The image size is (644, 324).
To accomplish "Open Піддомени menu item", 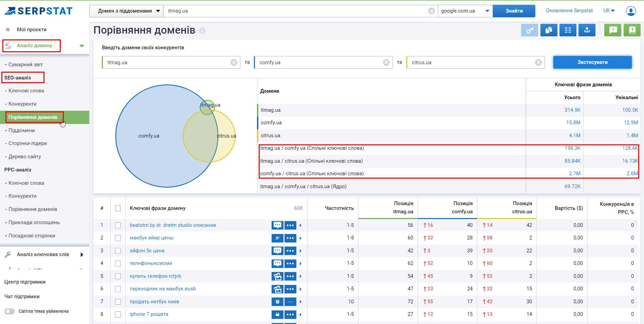I will pyautogui.click(x=21, y=130).
